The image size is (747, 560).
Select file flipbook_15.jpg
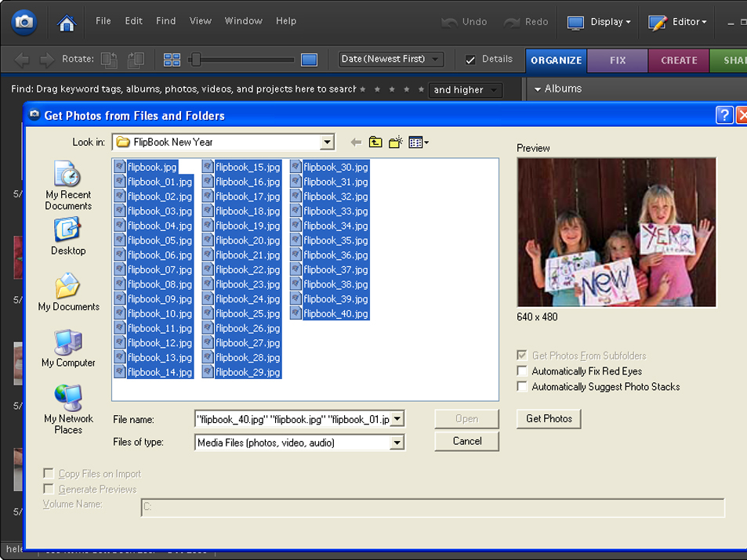pos(241,167)
